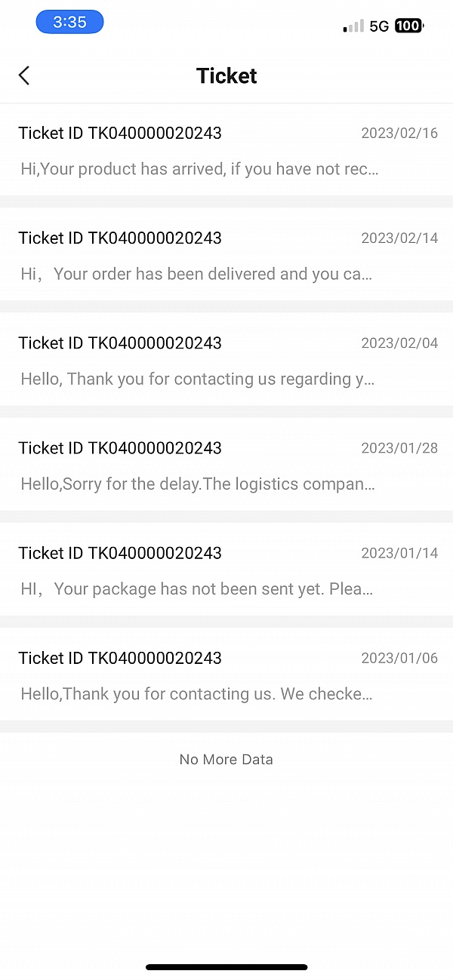Tap the 2023/02/04 ticket date
Image resolution: width=453 pixels, height=980 pixels.
pyautogui.click(x=399, y=343)
